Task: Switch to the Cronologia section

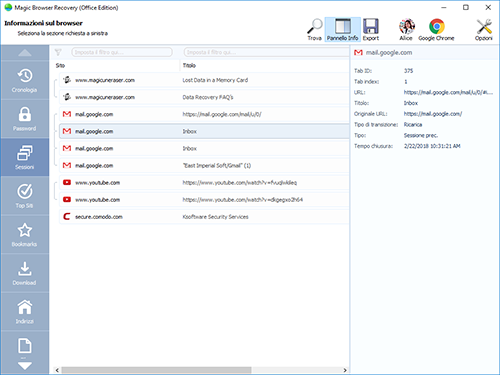Action: click(x=25, y=80)
